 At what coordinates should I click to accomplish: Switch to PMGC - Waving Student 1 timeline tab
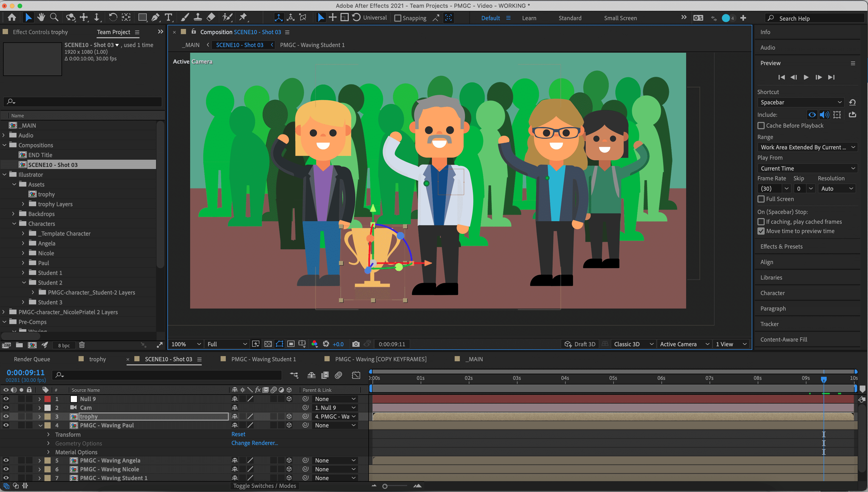[x=263, y=359]
